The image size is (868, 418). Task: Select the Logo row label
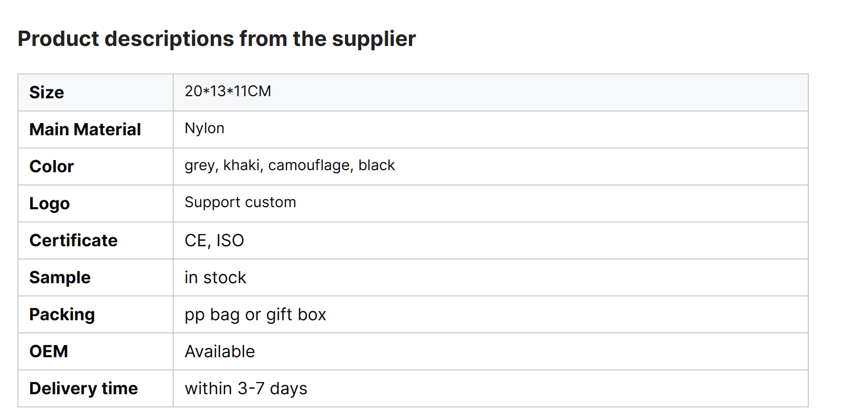click(50, 204)
